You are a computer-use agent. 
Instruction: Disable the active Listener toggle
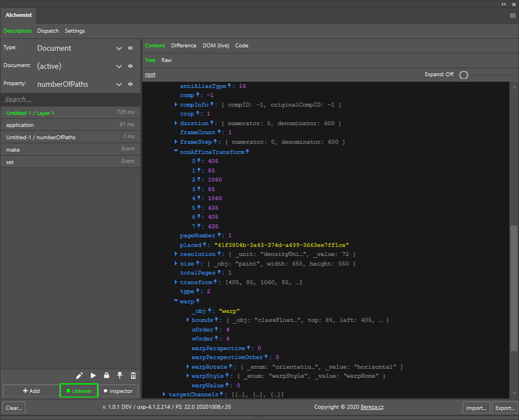(78, 391)
